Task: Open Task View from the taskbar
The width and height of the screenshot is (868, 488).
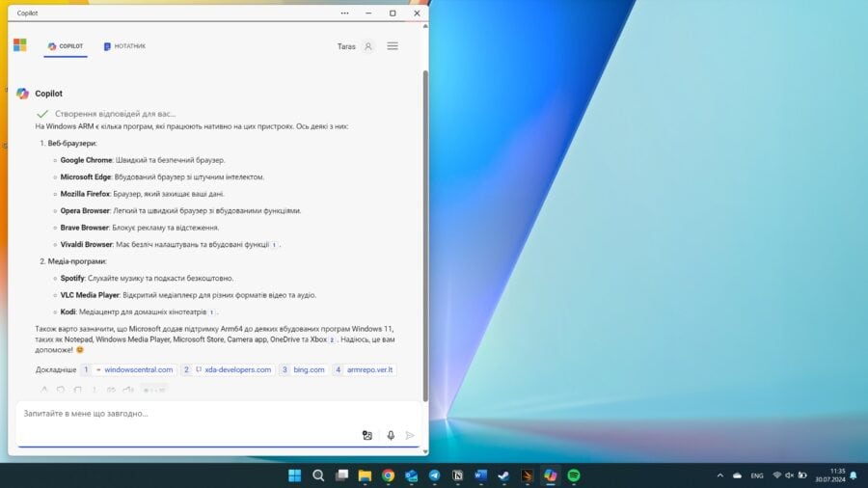Action: pos(341,475)
